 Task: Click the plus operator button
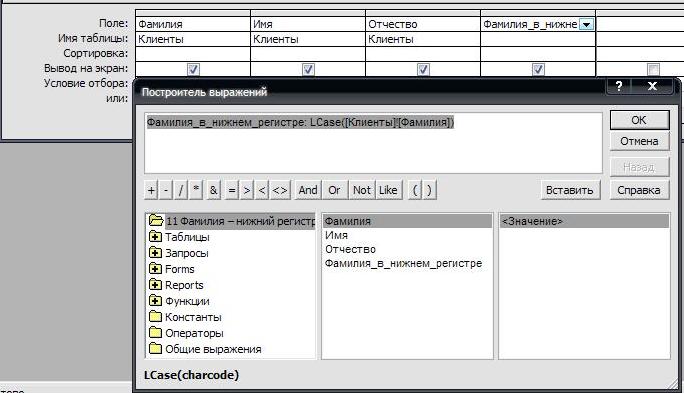pyautogui.click(x=151, y=190)
